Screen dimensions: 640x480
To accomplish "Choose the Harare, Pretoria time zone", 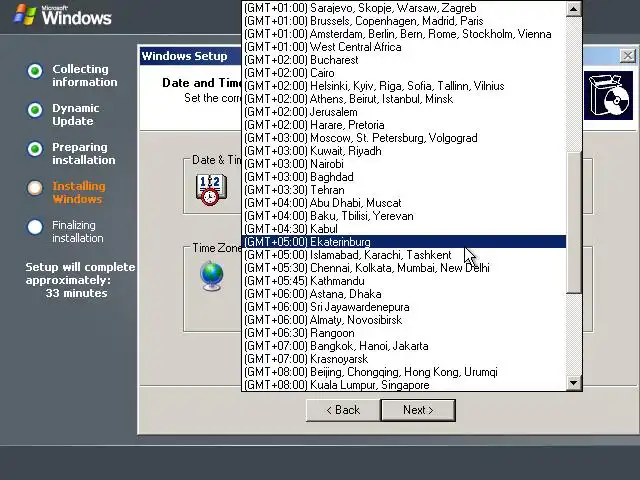I will click(x=404, y=125).
